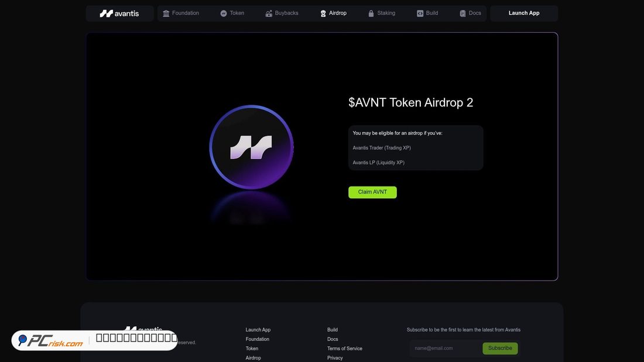Open the footer Privacy link
The width and height of the screenshot is (644, 362).
point(335,358)
